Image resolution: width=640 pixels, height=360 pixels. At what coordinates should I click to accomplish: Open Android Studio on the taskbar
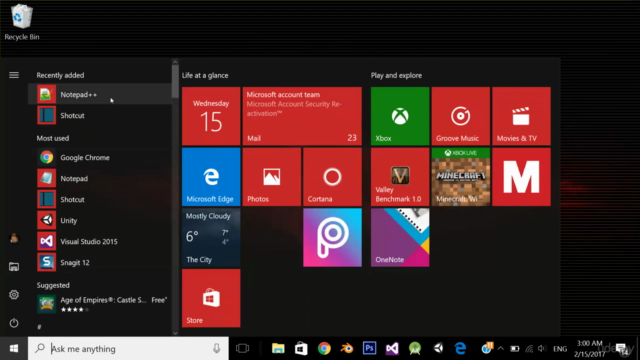pyautogui.click(x=415, y=349)
